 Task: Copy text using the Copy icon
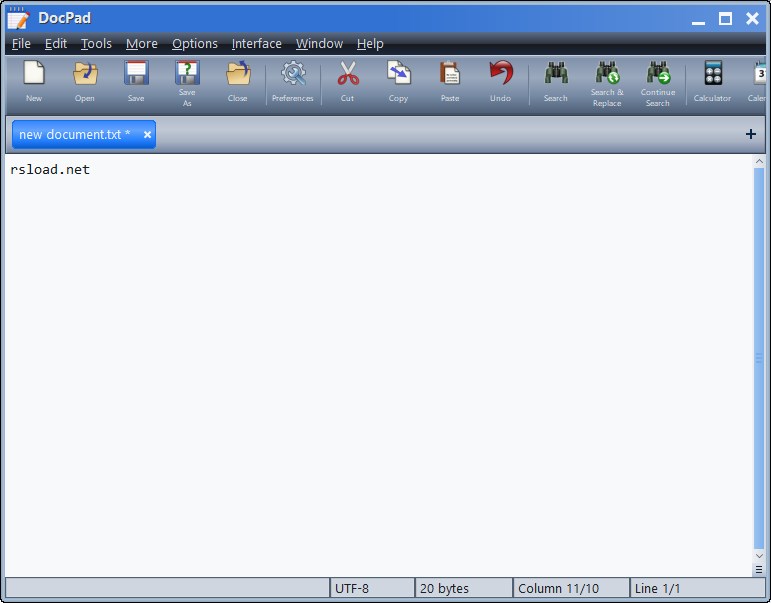point(398,81)
